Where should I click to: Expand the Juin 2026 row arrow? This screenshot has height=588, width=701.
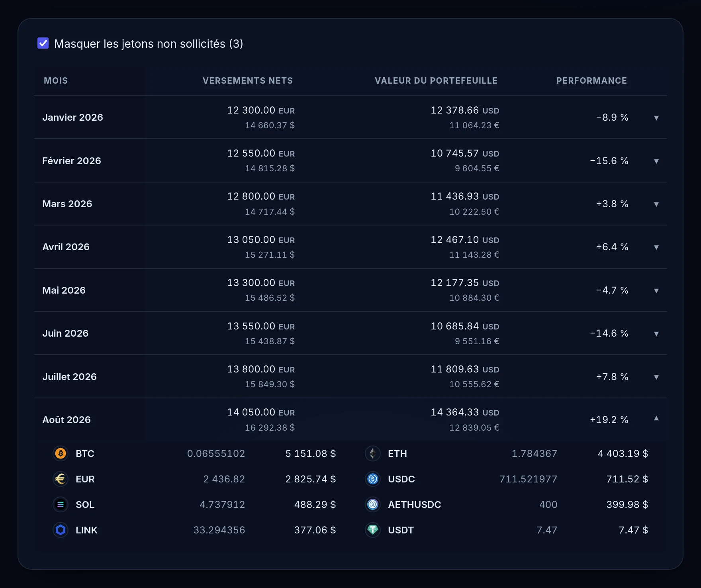656,334
